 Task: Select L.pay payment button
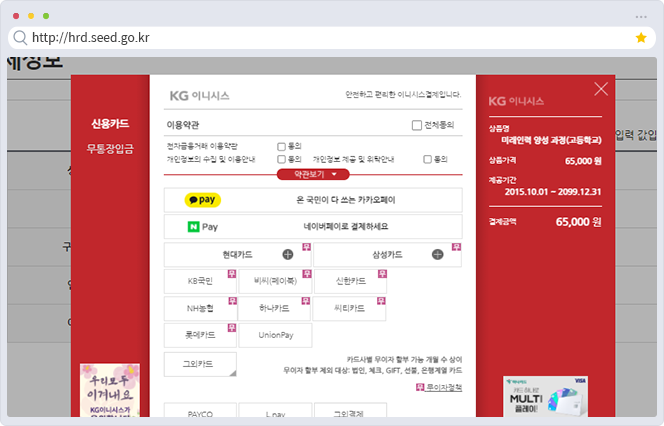pyautogui.click(x=275, y=410)
